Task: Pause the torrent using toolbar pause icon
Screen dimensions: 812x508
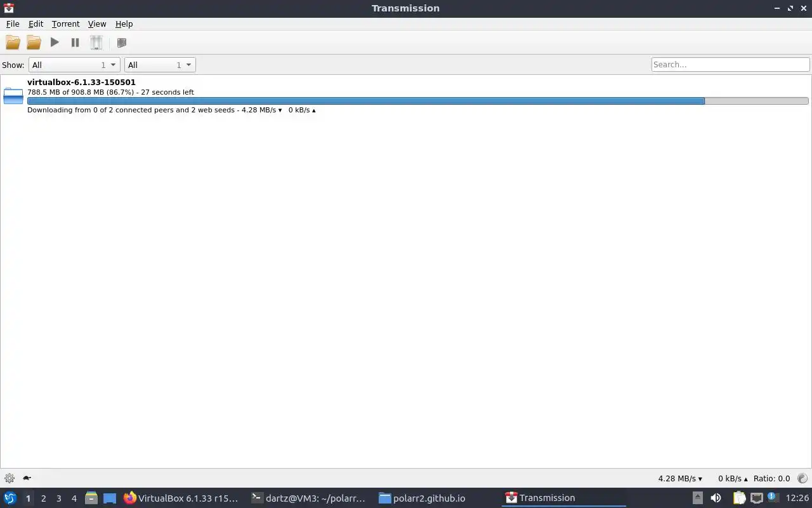Action: pyautogui.click(x=75, y=43)
